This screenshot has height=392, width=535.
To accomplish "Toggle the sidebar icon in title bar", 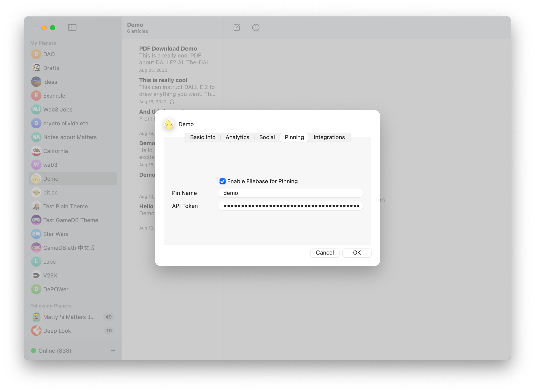I will click(x=72, y=27).
